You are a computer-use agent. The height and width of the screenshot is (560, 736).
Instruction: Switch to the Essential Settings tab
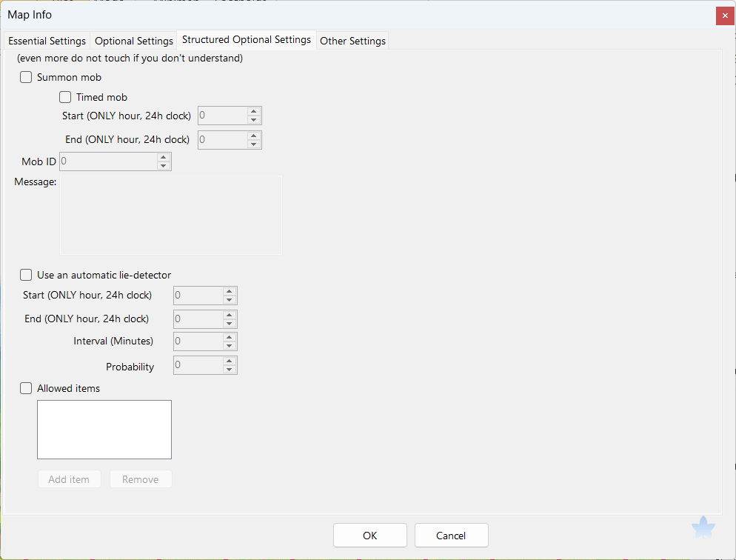(x=47, y=41)
